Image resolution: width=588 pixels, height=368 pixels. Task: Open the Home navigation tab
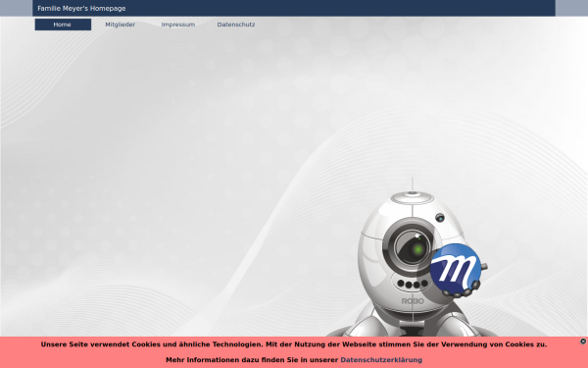click(63, 25)
